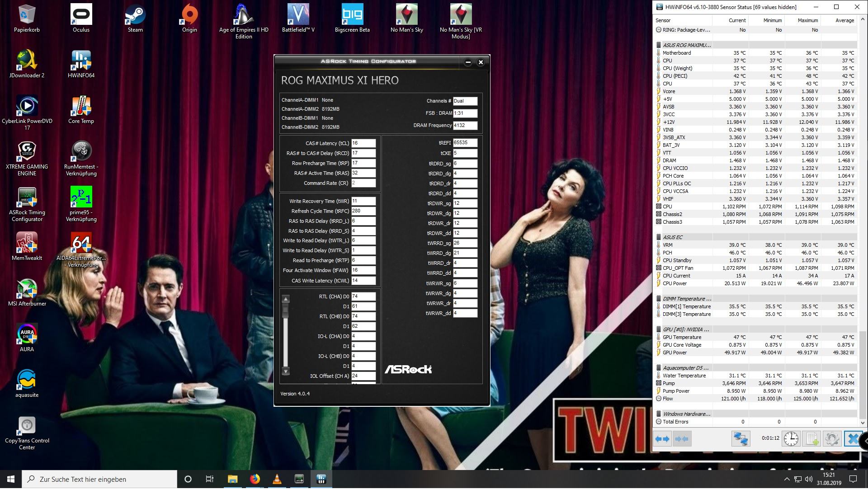Screen dimensions: 868x489
Task: Select ASUS ROG MAXIMU... sensor group row
Action: click(755, 45)
